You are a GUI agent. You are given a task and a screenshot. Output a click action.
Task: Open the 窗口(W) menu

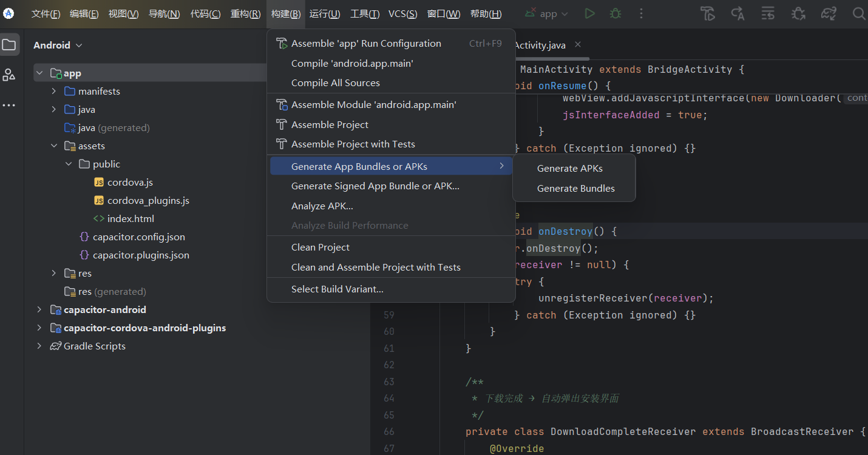443,14
